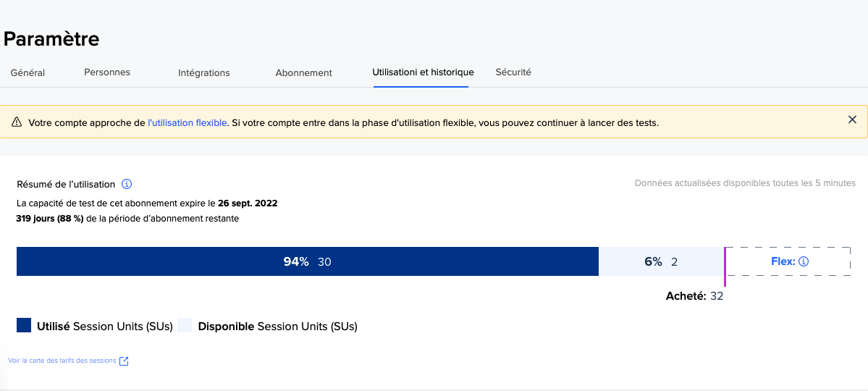Follow the l'utilisation flexible link
This screenshot has height=391, width=868.
tap(187, 122)
